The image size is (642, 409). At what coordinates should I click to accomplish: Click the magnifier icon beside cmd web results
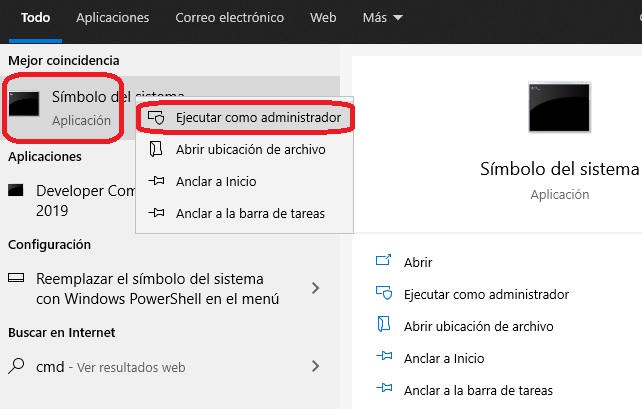(x=15, y=366)
